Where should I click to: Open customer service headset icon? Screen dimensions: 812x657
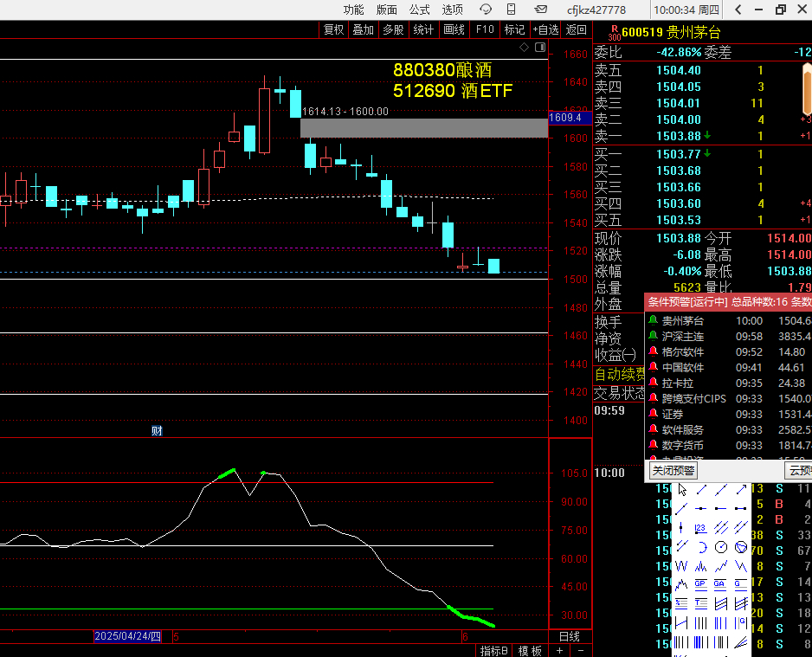[486, 10]
